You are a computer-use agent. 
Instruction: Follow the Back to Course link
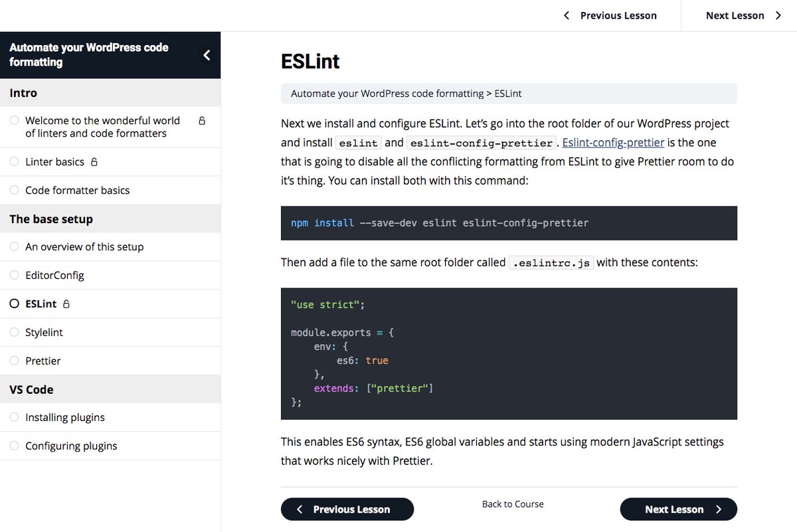click(x=513, y=504)
